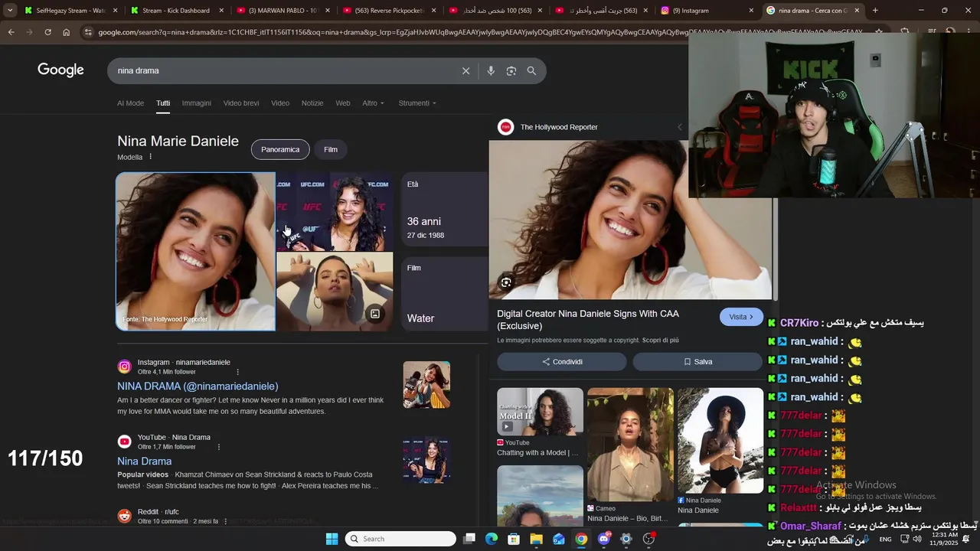Click the browser address bar URL

click(x=479, y=32)
